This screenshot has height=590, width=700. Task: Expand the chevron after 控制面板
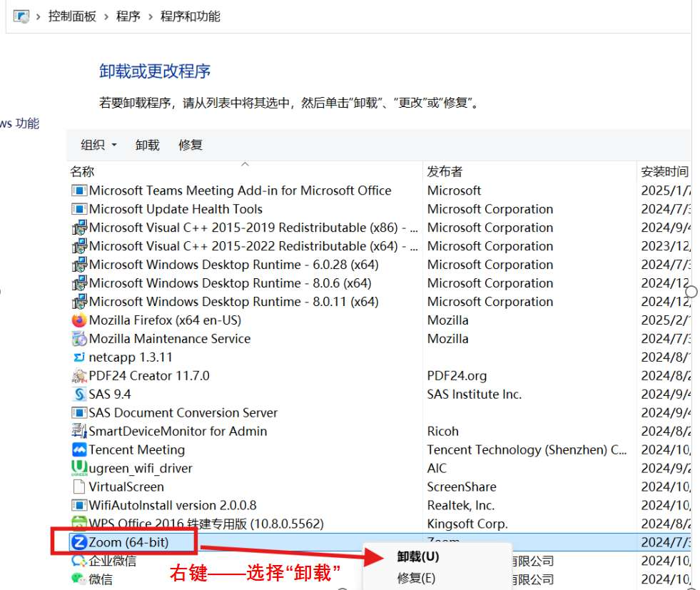(x=106, y=17)
